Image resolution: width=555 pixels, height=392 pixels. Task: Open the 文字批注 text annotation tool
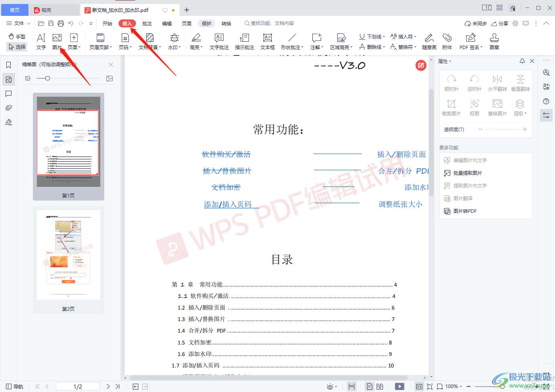tap(219, 42)
